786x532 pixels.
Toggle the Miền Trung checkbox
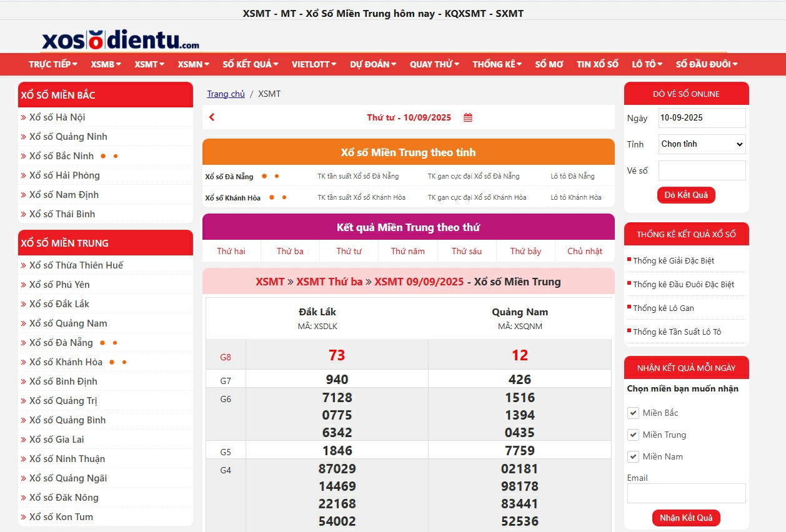[x=634, y=435]
